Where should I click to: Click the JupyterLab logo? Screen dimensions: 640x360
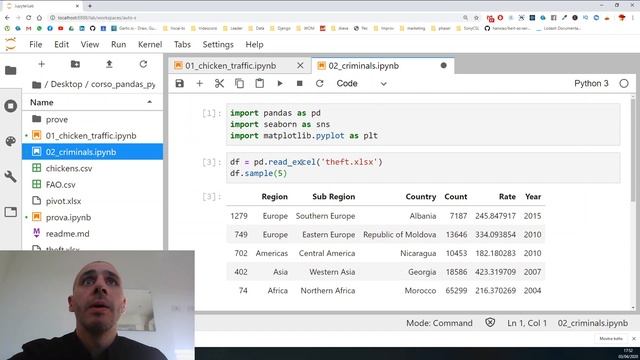tap(11, 44)
